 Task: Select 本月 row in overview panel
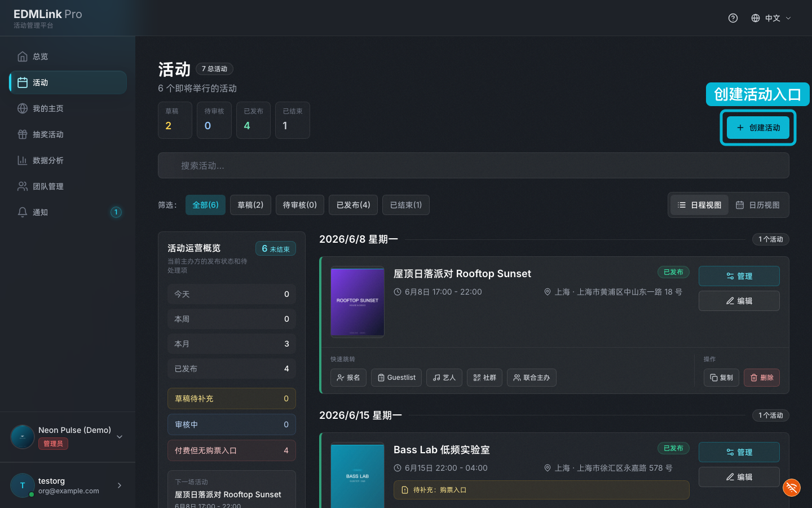tap(232, 344)
